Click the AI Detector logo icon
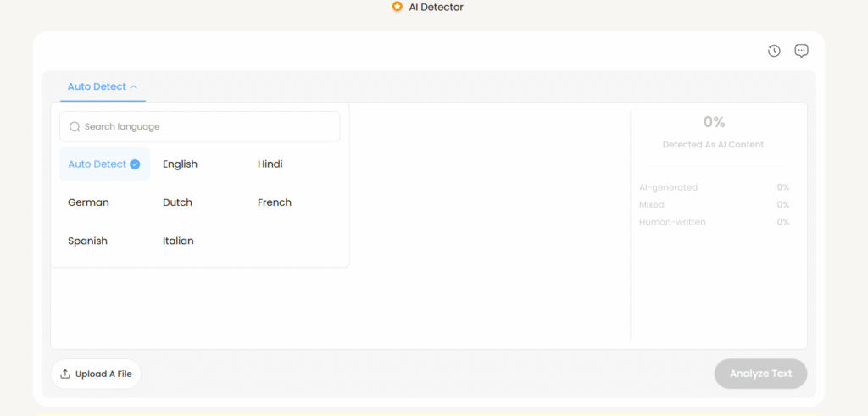 pyautogui.click(x=397, y=7)
